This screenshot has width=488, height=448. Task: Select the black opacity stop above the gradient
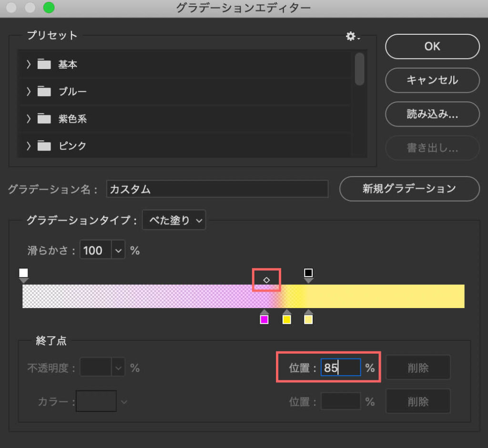tap(308, 275)
